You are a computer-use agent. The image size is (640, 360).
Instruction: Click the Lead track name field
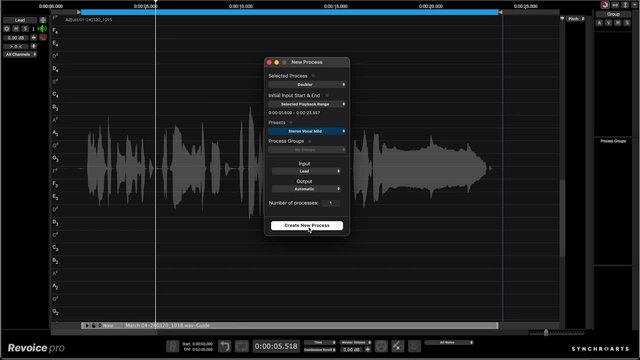20,20
